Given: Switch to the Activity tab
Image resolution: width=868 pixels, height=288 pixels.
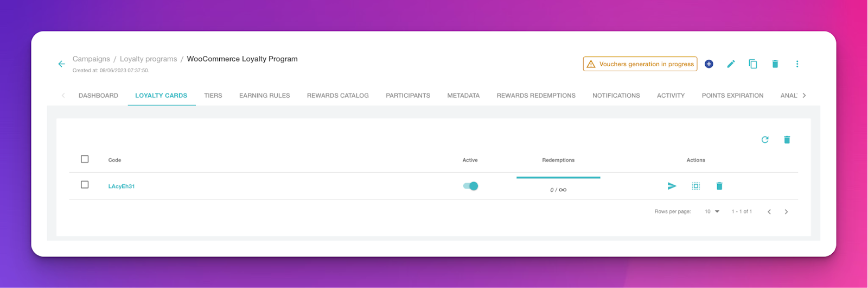Looking at the screenshot, I should pyautogui.click(x=671, y=96).
